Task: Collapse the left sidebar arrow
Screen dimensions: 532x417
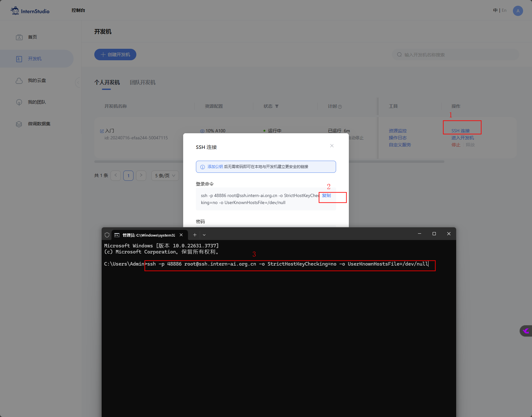Action: coord(78,83)
